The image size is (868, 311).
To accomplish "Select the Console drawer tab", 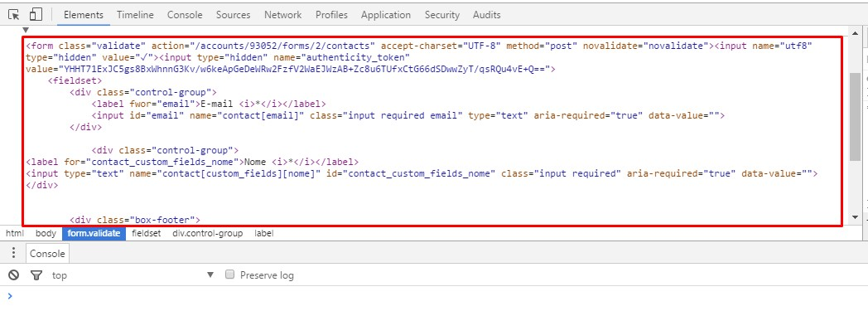I will (x=47, y=253).
